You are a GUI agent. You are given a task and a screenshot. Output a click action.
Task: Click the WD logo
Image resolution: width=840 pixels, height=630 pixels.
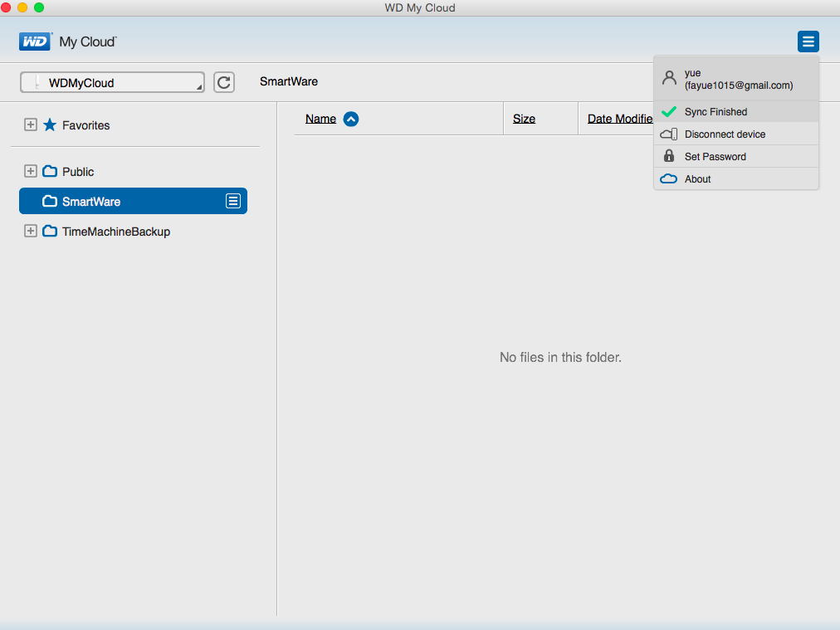tap(36, 42)
